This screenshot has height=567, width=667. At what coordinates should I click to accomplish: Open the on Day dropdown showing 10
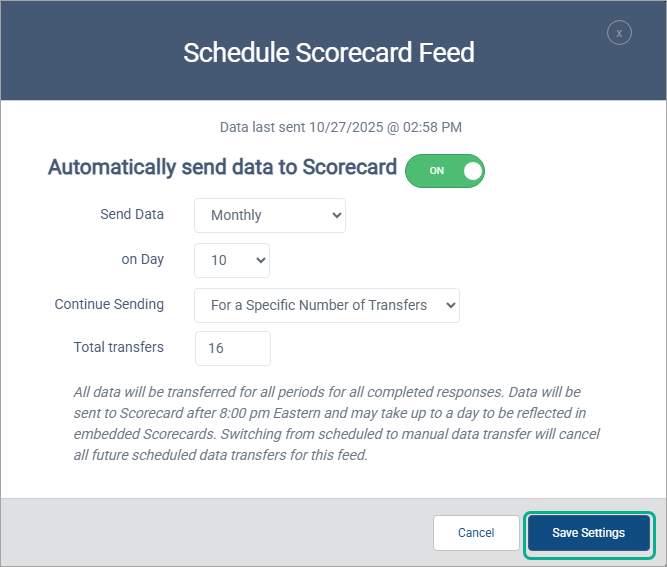tap(232, 260)
